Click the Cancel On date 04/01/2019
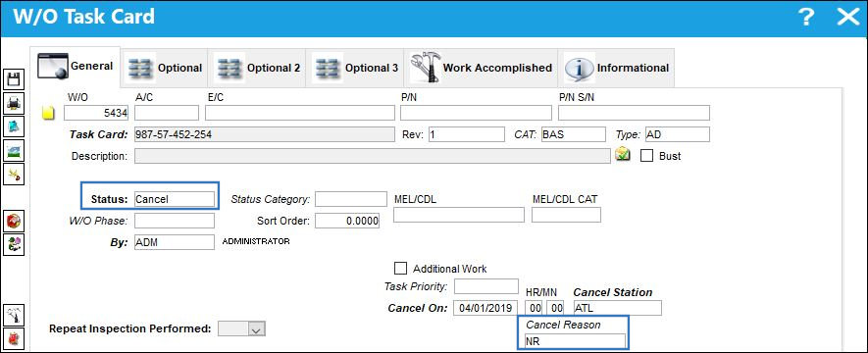 (x=486, y=308)
